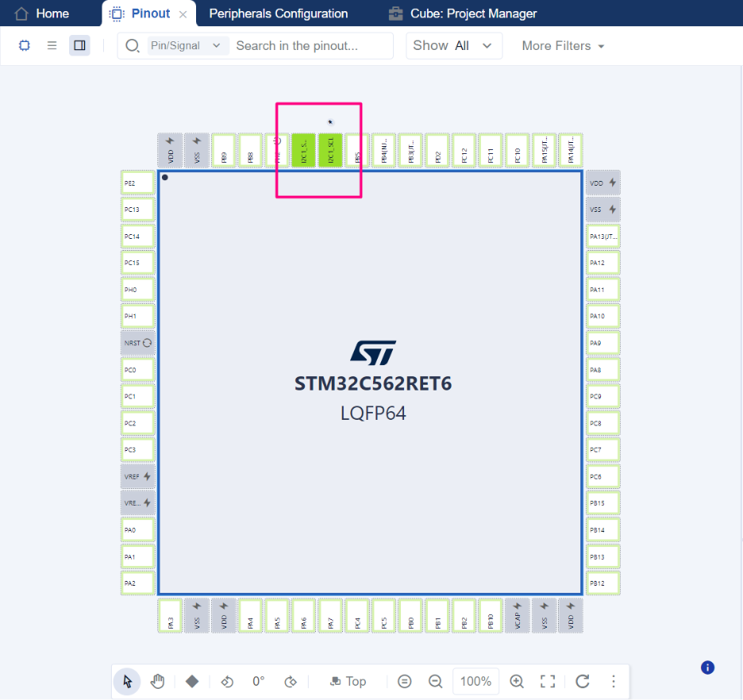This screenshot has width=743, height=700.
Task: Select pin PC14
Action: 138,237
